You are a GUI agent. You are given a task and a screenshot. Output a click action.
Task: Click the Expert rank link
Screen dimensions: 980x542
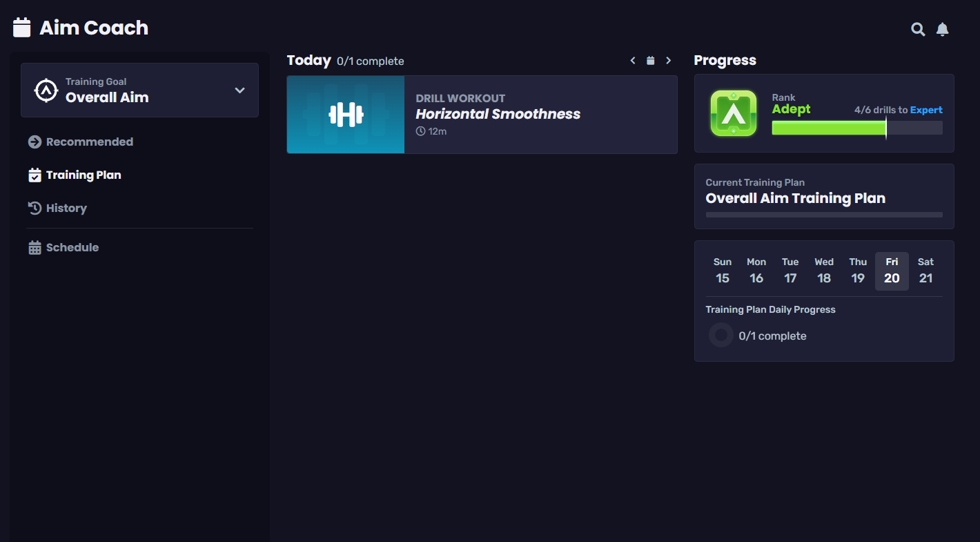(926, 110)
